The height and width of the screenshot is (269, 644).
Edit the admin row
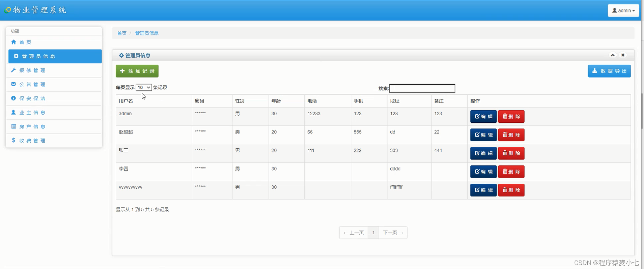click(483, 117)
